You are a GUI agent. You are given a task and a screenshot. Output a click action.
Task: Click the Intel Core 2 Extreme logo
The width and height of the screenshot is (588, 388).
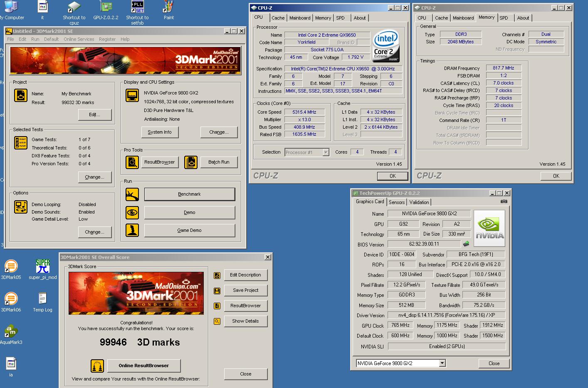coord(386,46)
